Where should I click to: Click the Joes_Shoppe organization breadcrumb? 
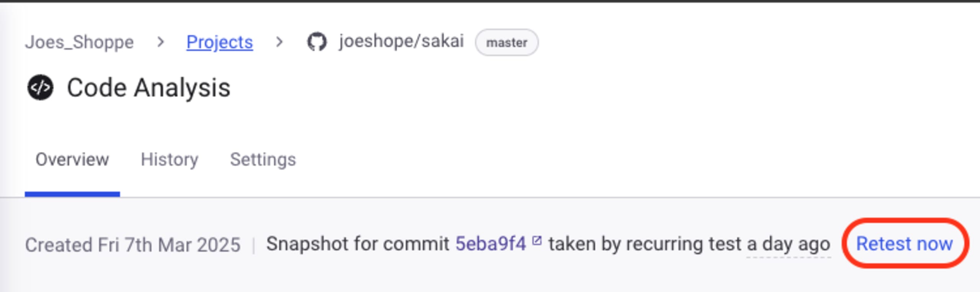coord(80,42)
